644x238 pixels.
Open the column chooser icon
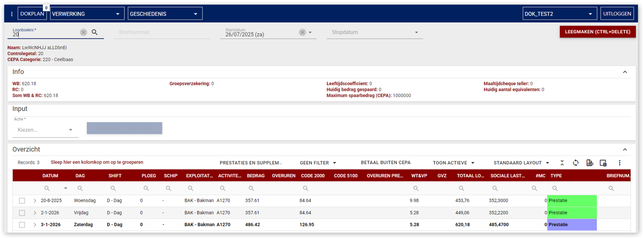point(603,163)
